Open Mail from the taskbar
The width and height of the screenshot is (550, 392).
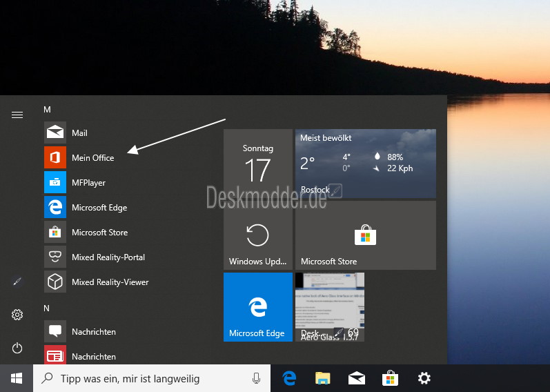click(356, 378)
